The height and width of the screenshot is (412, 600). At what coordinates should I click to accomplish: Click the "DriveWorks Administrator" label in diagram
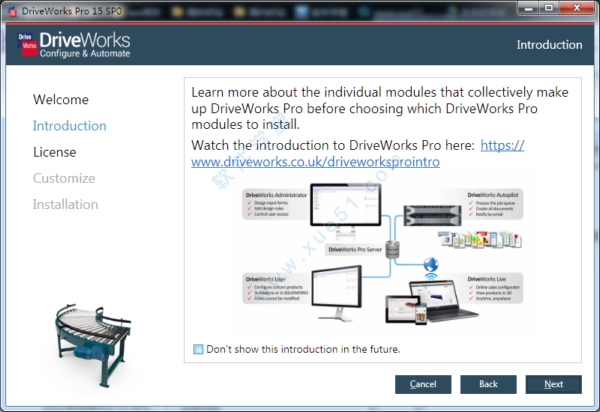(276, 195)
